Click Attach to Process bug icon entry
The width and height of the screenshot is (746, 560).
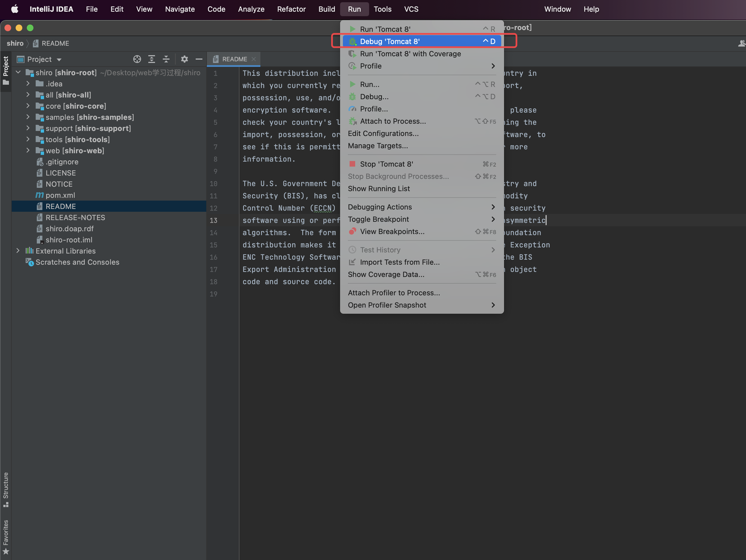point(393,121)
